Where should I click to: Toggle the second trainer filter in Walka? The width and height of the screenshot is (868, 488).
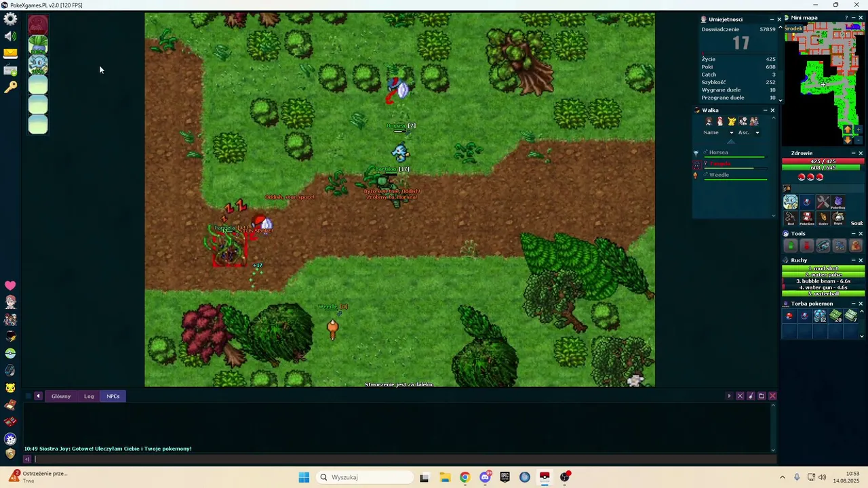[720, 121]
